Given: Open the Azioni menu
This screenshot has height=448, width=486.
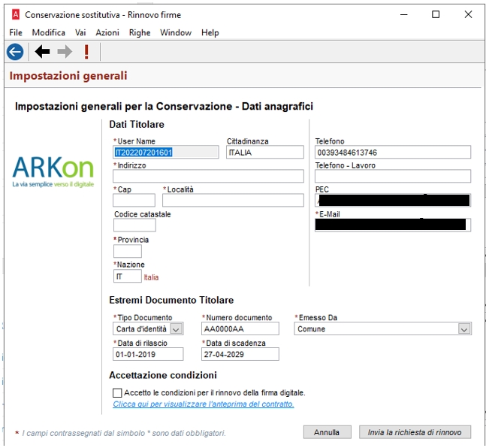Looking at the screenshot, I should (107, 32).
